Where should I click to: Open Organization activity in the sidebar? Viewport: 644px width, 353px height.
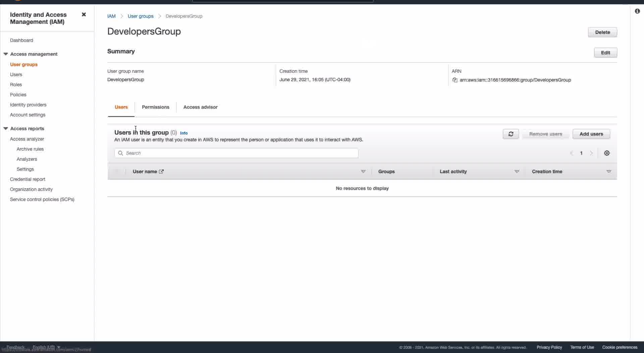31,189
